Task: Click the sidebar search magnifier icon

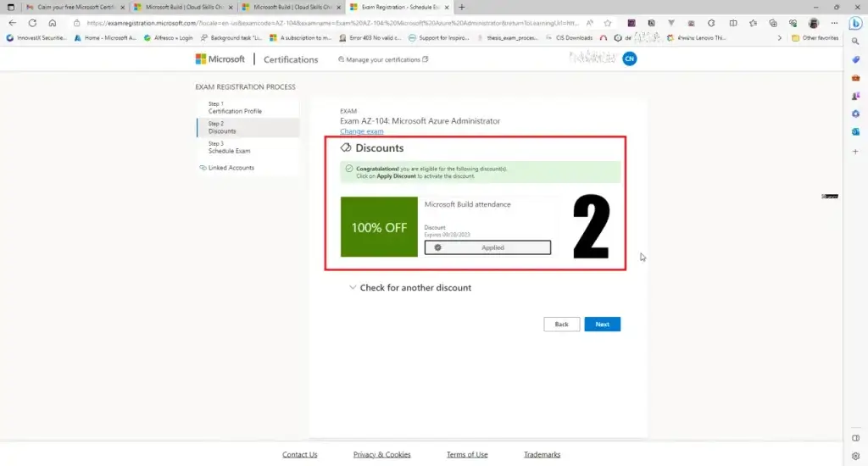Action: click(x=855, y=42)
